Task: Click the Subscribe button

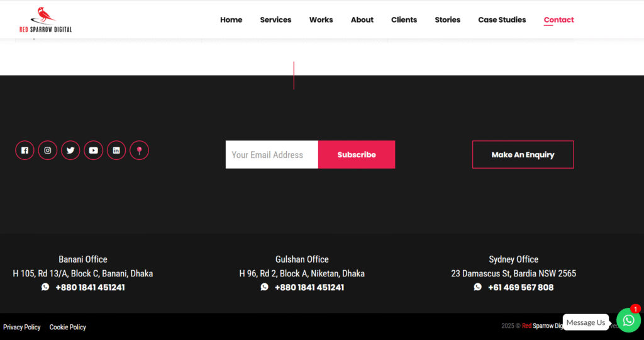Action: pyautogui.click(x=357, y=155)
